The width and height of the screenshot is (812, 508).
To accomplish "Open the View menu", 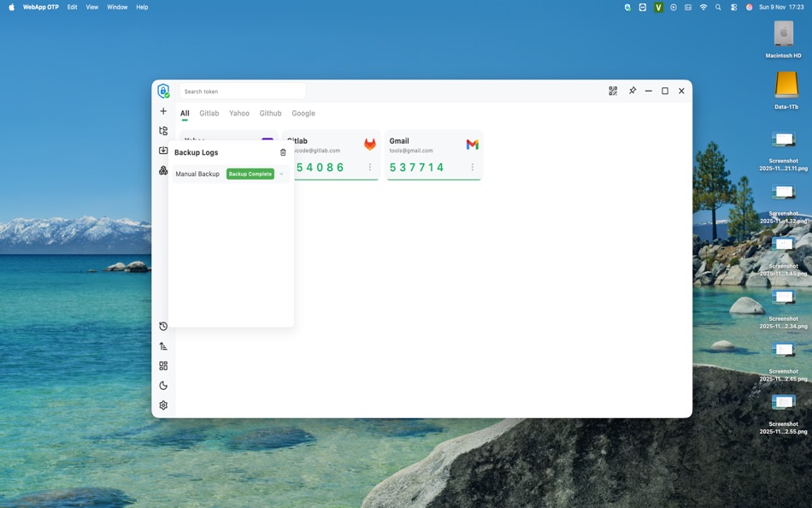I will pos(91,7).
